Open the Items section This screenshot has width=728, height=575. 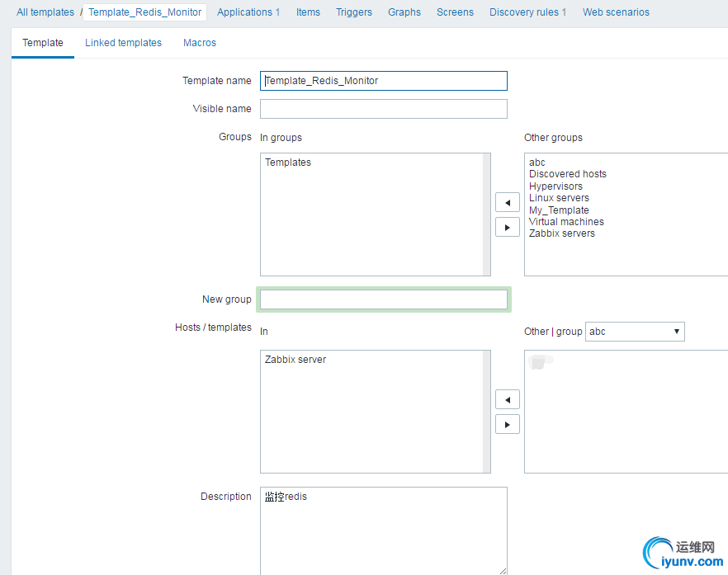pos(309,12)
